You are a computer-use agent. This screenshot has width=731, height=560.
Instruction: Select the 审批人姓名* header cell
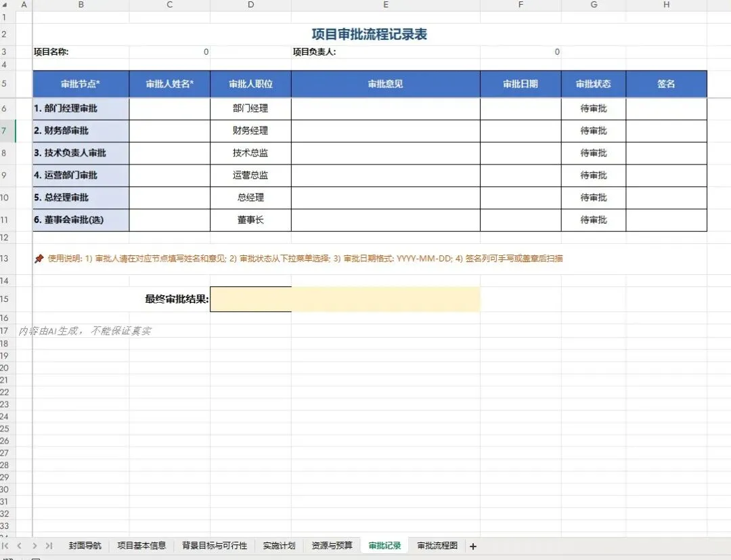click(170, 84)
